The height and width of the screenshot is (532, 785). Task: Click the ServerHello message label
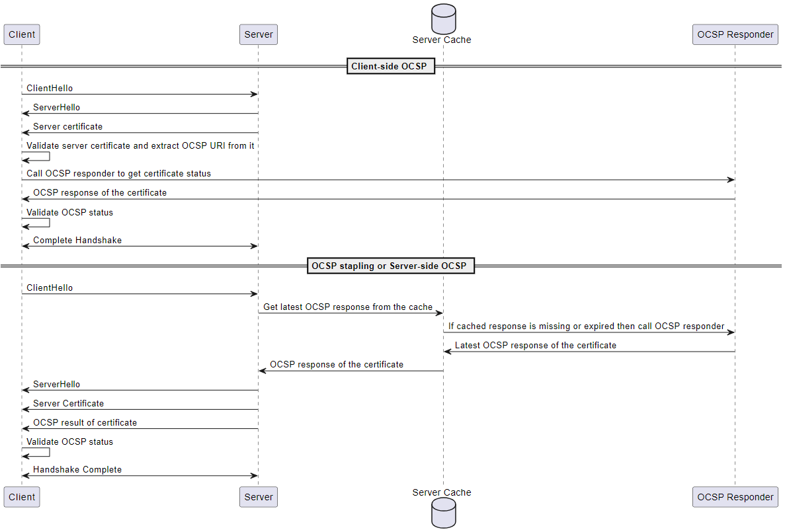57,107
